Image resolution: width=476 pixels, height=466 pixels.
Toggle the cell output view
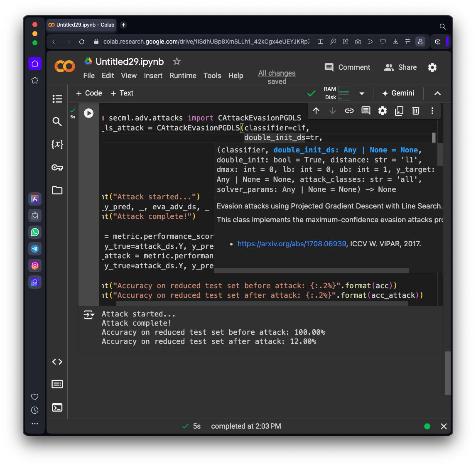(x=89, y=315)
